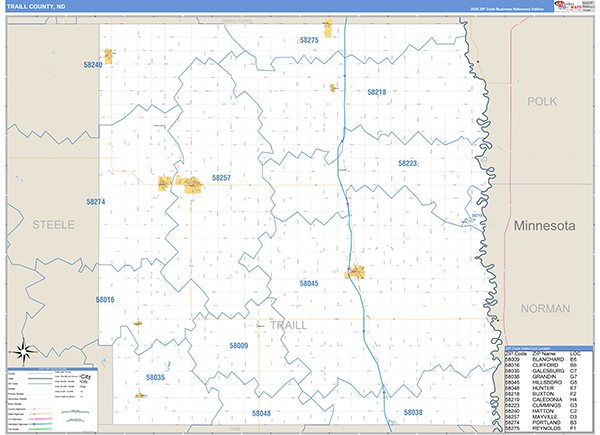Click the largest City sample in the legend
This screenshot has width=600, height=435.
86,377
